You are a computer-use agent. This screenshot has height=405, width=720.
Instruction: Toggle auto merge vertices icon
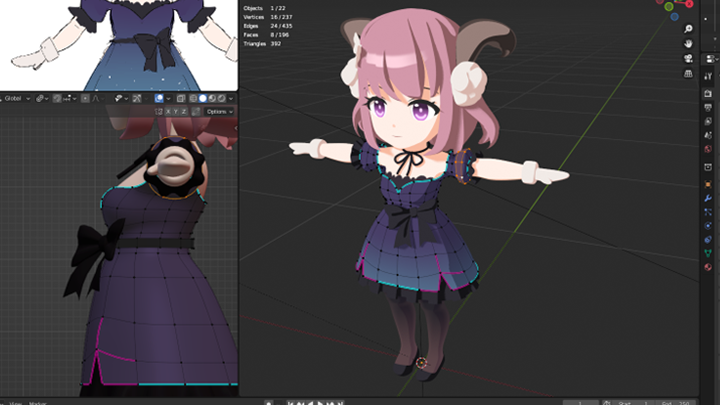tap(196, 112)
